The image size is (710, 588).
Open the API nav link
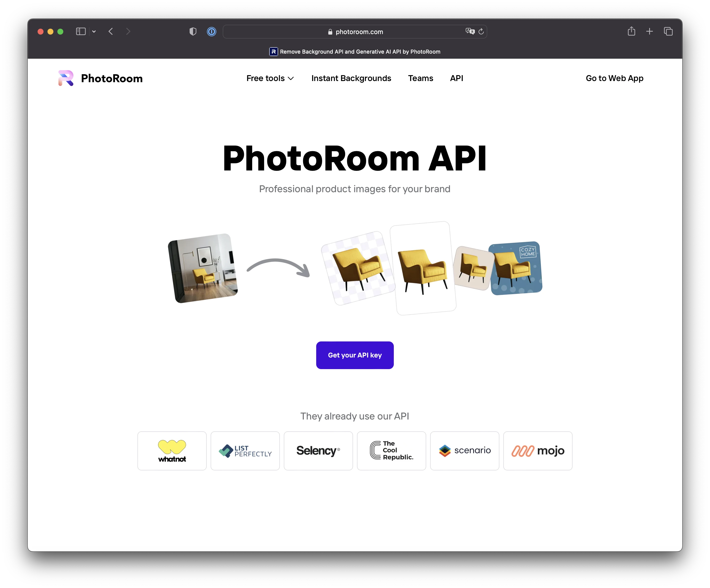(x=456, y=78)
